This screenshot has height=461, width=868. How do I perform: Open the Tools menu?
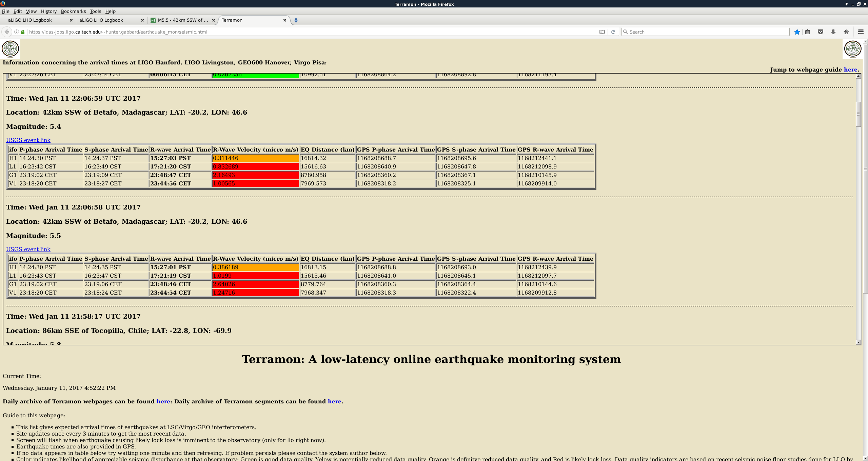click(95, 11)
